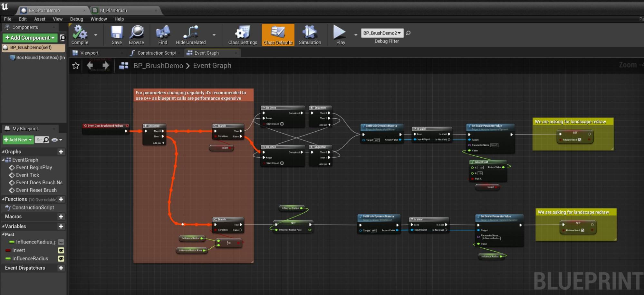Toggle the Hide Unrelated nodes icon

(x=190, y=32)
